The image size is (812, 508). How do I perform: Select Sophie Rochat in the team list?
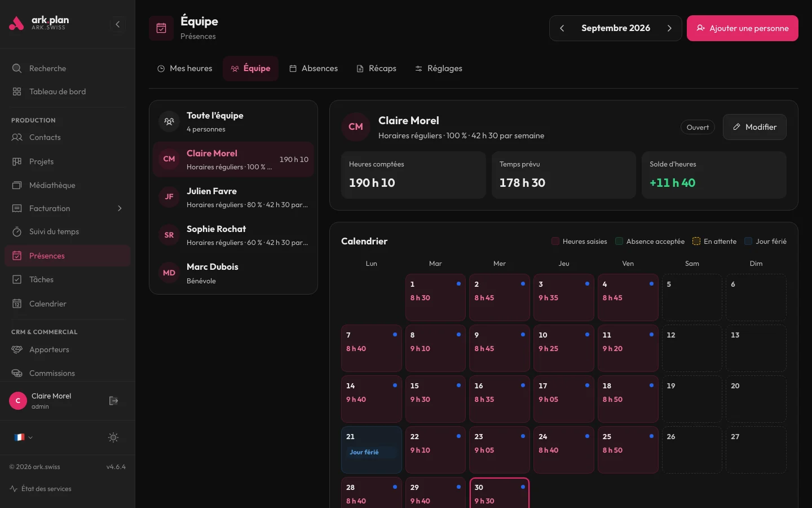click(x=233, y=235)
